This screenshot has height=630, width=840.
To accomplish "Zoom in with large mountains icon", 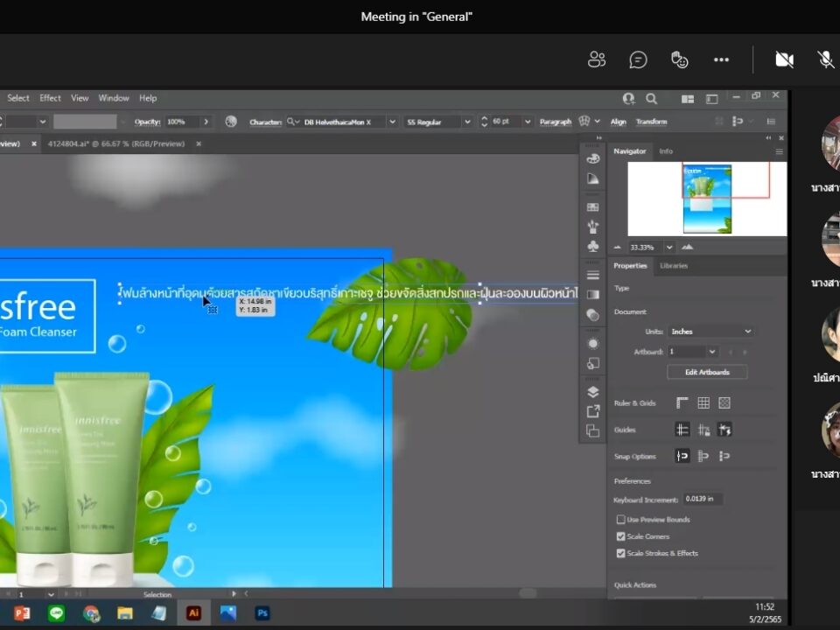I will [688, 247].
